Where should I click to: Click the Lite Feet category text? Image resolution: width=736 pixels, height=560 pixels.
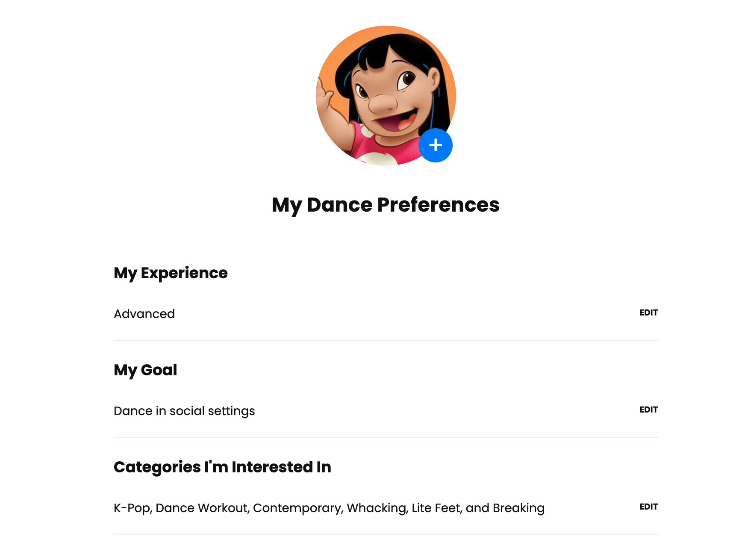436,508
